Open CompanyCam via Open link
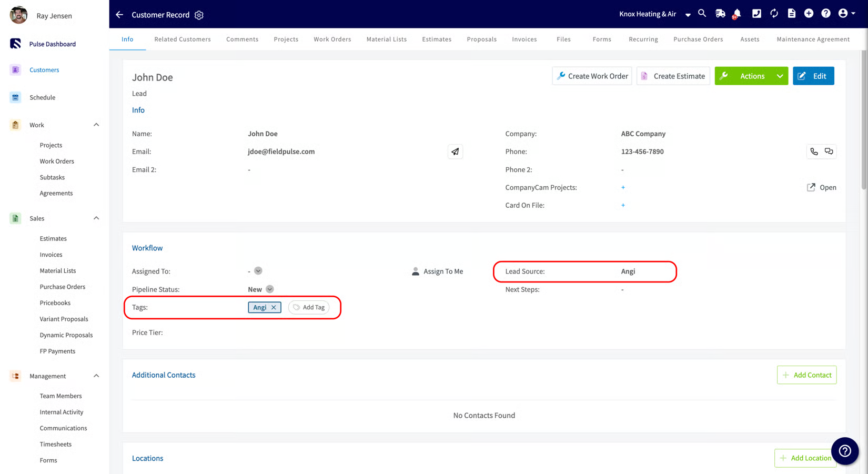 (822, 187)
